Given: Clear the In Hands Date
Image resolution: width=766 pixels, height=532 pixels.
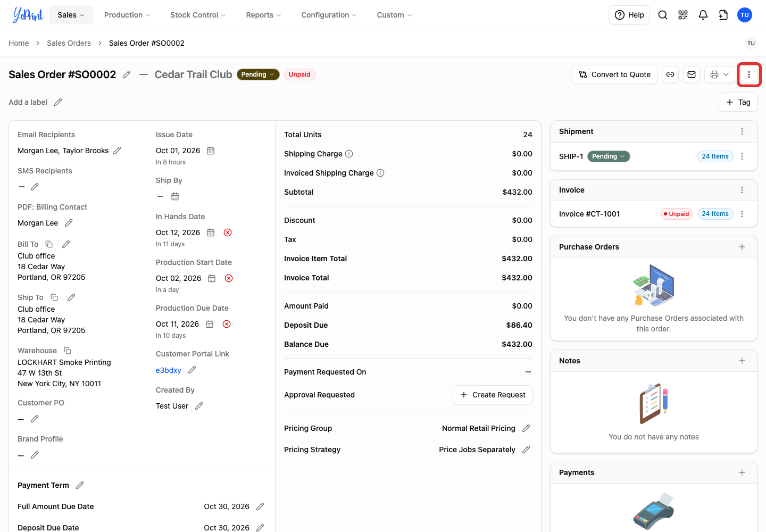Looking at the screenshot, I should (228, 232).
